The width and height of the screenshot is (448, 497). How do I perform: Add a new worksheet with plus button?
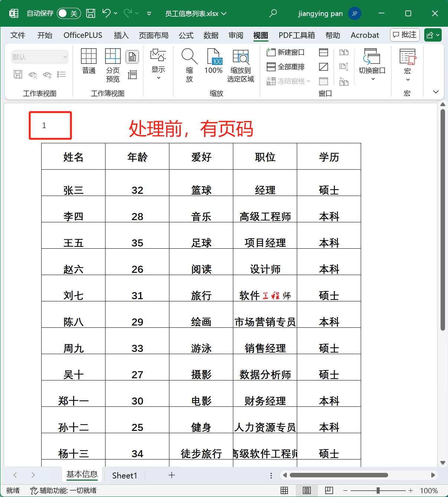coord(171,475)
